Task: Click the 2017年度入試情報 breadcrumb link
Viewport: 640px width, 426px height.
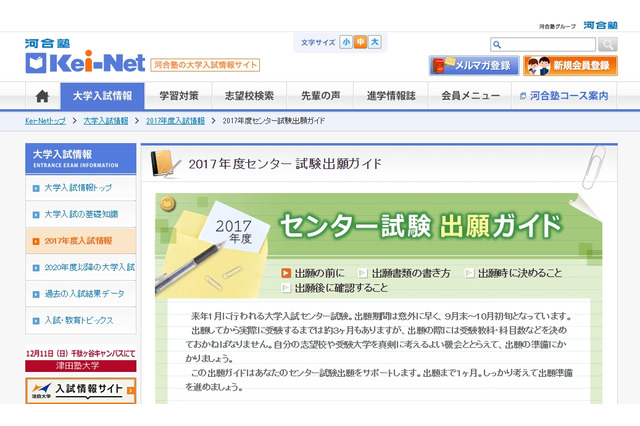Action: pyautogui.click(x=176, y=121)
